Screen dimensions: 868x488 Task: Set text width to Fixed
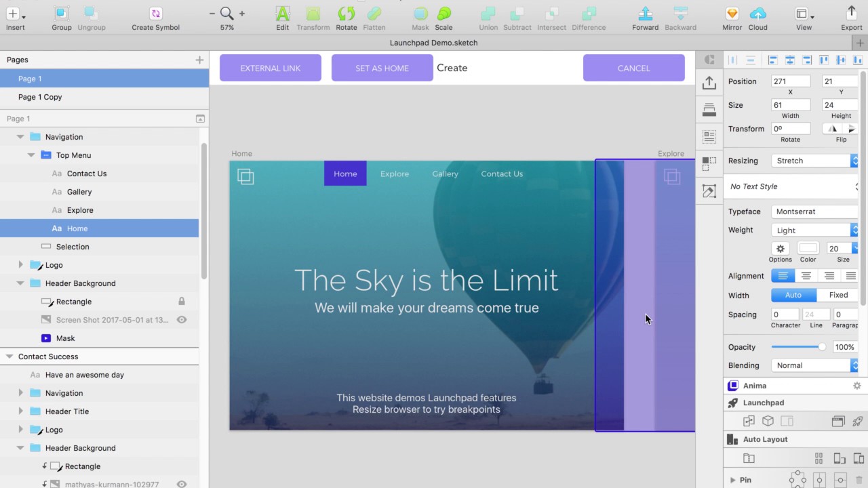838,295
